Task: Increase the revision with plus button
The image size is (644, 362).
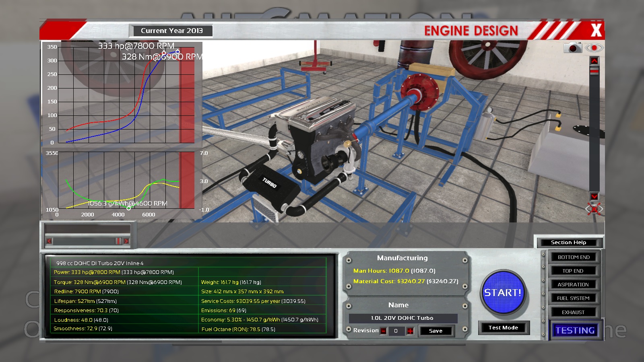Action: (x=410, y=331)
